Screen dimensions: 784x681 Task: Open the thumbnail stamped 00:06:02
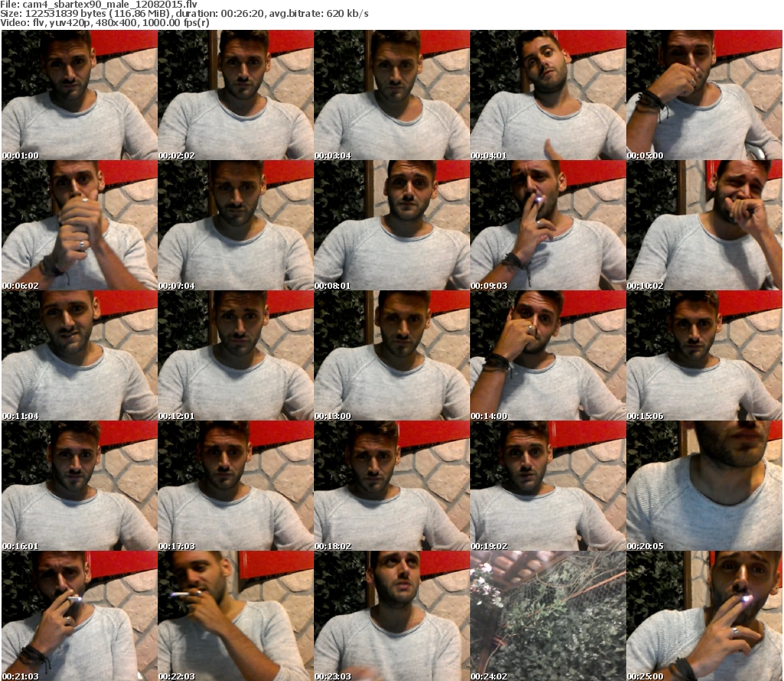(x=80, y=225)
